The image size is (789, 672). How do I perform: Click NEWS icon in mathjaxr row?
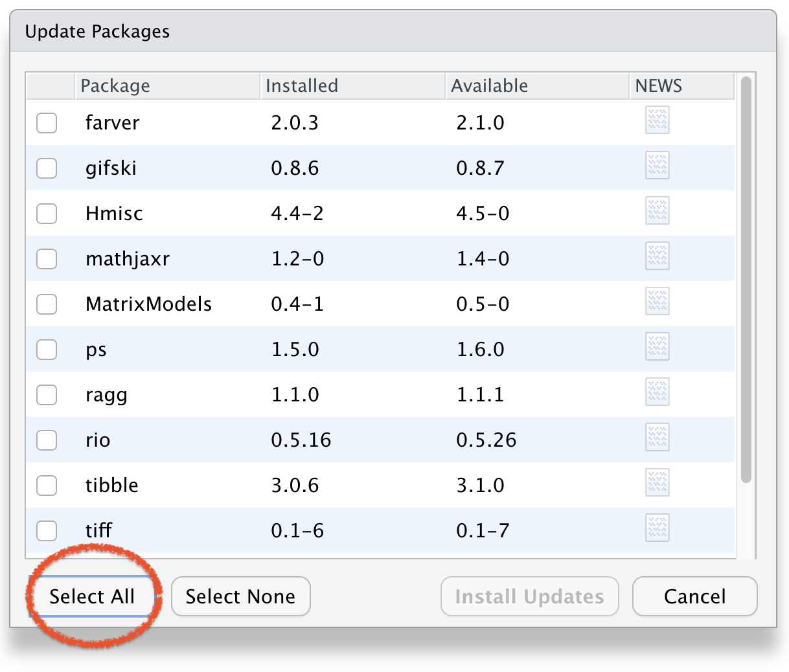[657, 257]
